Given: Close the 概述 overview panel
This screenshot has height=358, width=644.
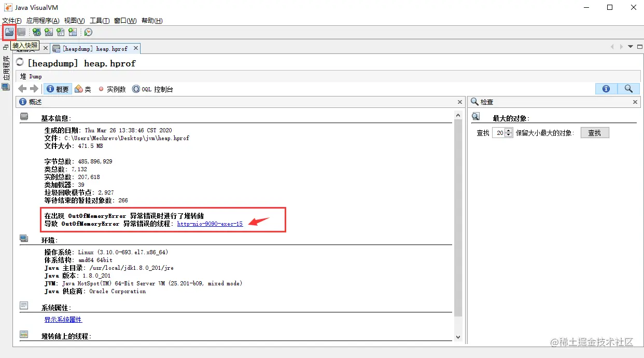Looking at the screenshot, I should tap(460, 102).
